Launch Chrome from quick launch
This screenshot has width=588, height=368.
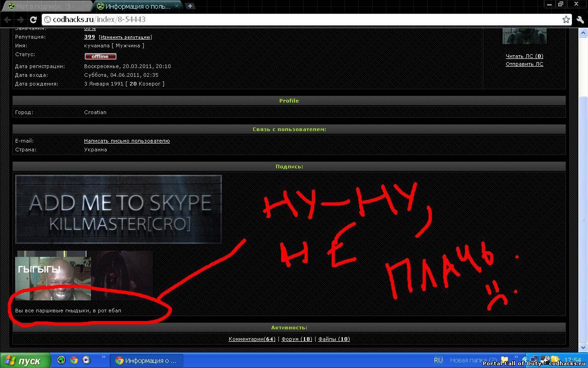point(73,360)
